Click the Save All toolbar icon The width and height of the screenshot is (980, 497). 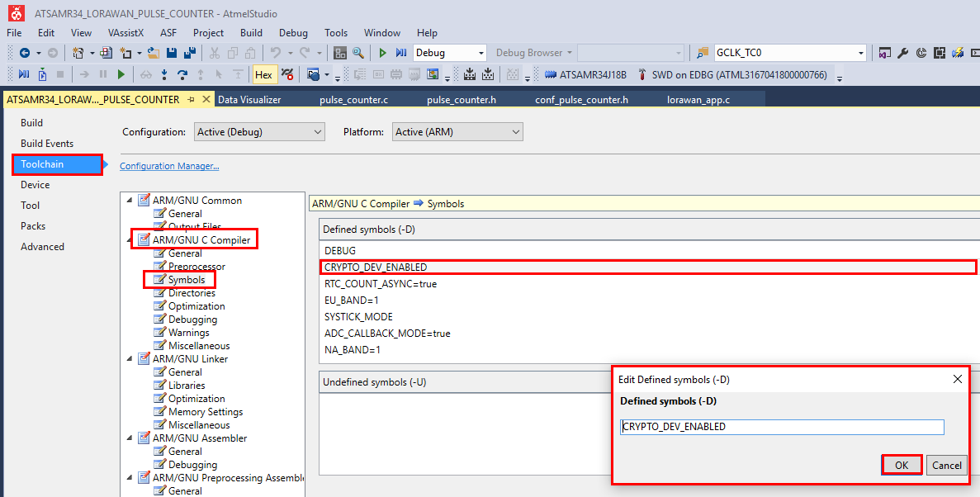coord(189,53)
